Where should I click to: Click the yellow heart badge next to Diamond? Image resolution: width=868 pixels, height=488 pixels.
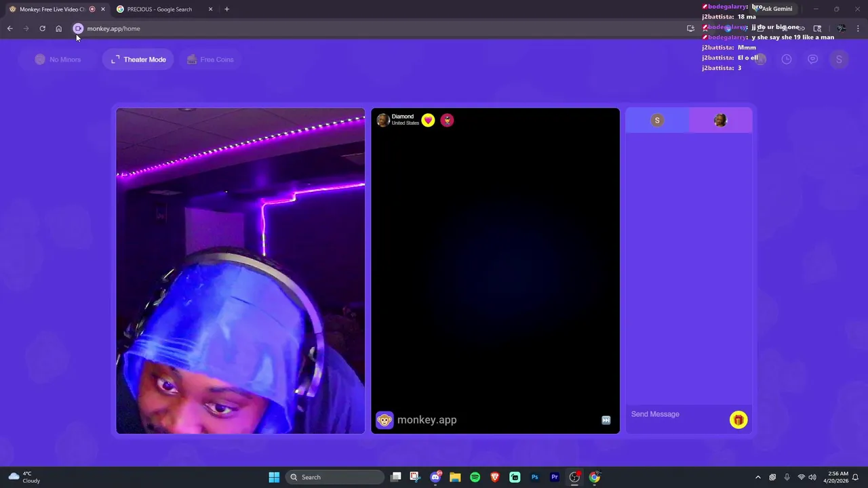tap(428, 120)
